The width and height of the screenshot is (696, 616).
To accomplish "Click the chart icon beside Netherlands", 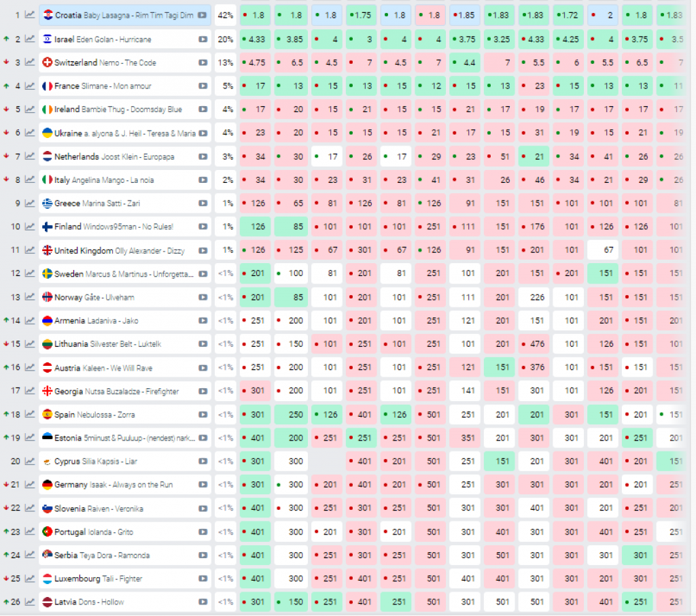I will [x=29, y=156].
